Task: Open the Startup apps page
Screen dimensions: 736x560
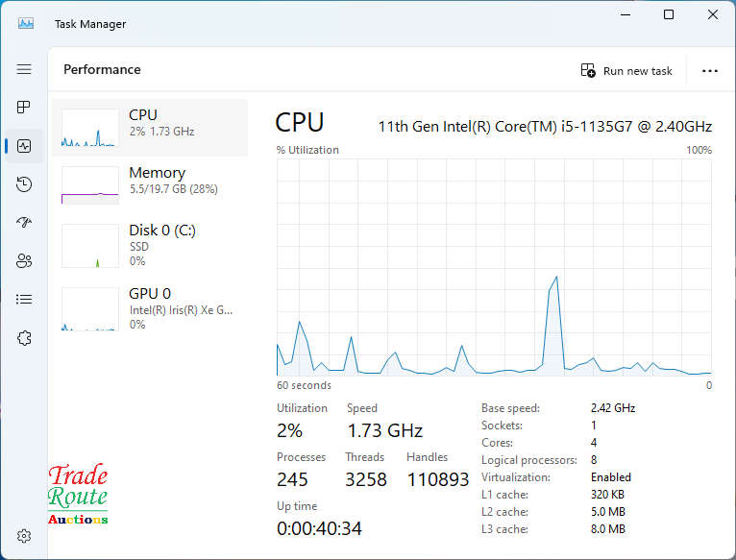Action: [24, 223]
